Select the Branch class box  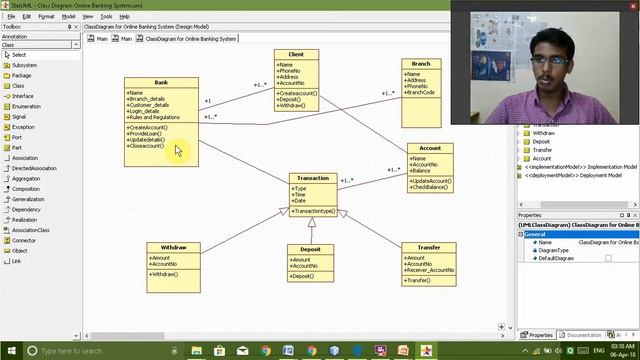tap(421, 93)
